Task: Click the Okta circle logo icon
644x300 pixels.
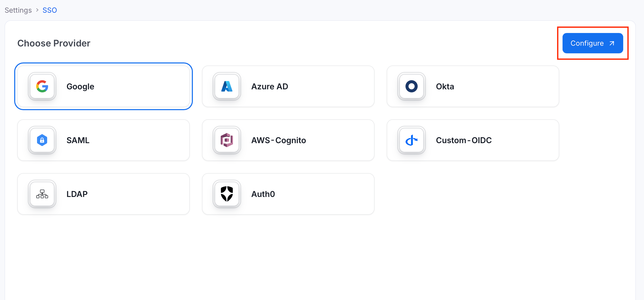Action: [x=412, y=86]
